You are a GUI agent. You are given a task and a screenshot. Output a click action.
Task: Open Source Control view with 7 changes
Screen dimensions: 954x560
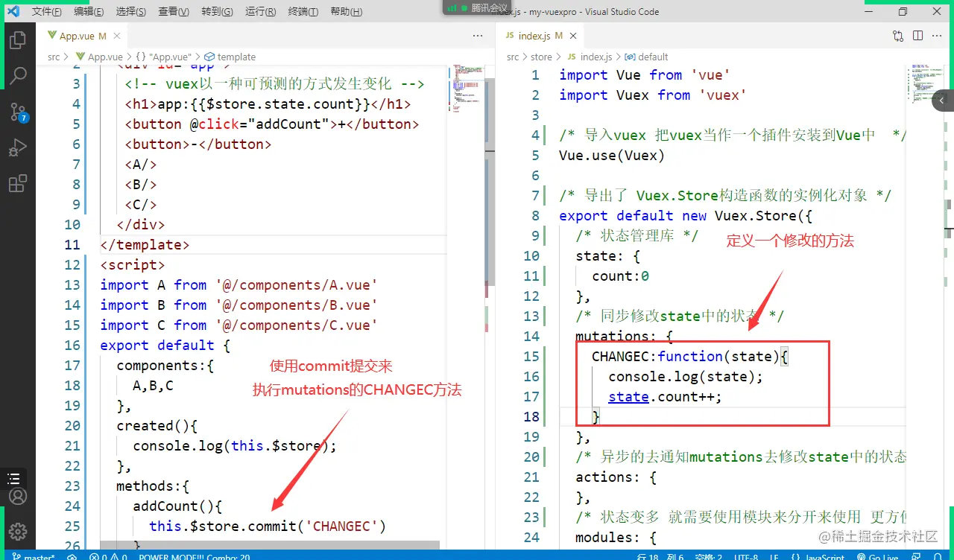(18, 112)
